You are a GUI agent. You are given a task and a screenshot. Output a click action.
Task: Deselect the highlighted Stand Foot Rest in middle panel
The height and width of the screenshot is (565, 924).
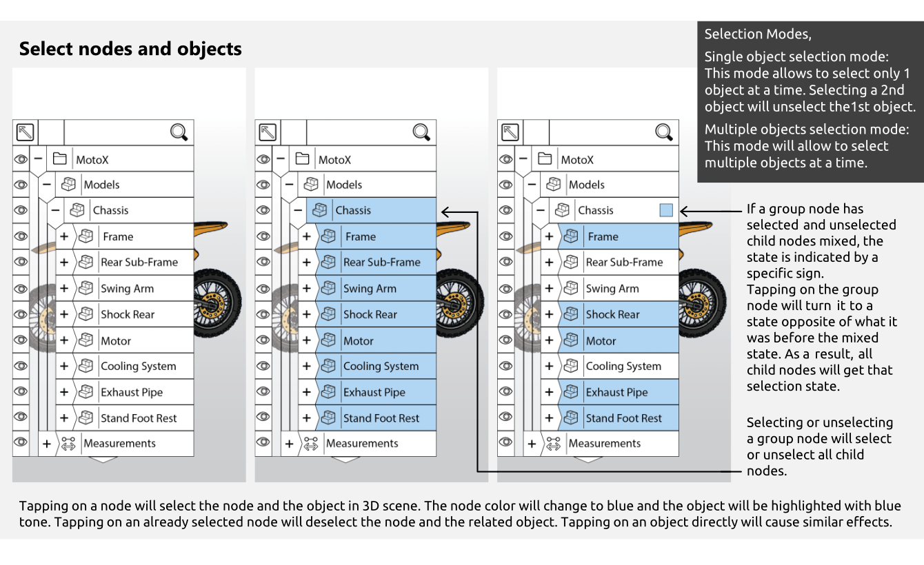[381, 418]
